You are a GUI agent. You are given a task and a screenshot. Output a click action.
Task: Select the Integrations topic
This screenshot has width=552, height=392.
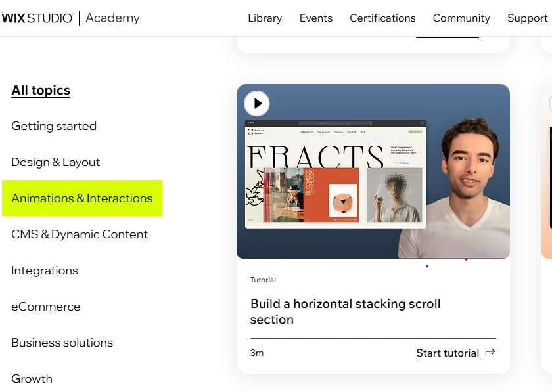(45, 271)
